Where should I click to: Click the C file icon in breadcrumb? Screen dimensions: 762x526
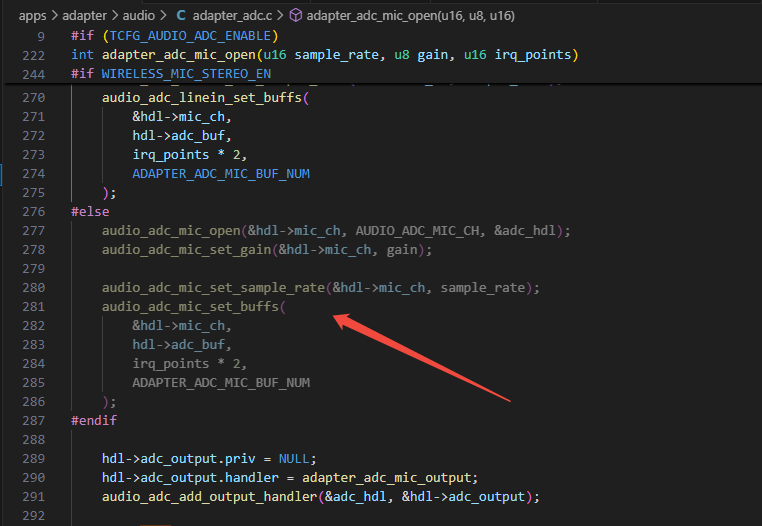(181, 16)
